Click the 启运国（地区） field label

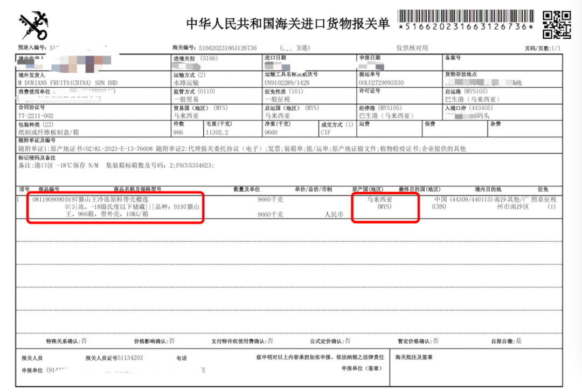pyautogui.click(x=292, y=108)
